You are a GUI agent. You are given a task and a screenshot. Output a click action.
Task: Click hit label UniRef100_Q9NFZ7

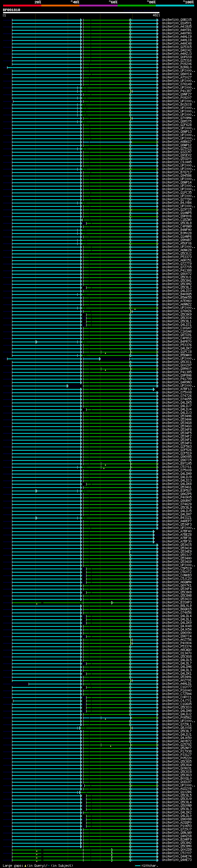(x=177, y=94)
